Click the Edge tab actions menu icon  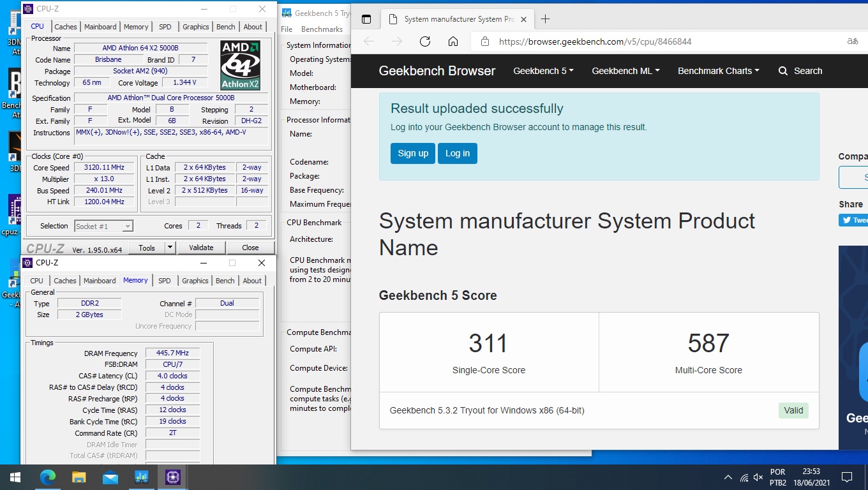click(x=366, y=19)
